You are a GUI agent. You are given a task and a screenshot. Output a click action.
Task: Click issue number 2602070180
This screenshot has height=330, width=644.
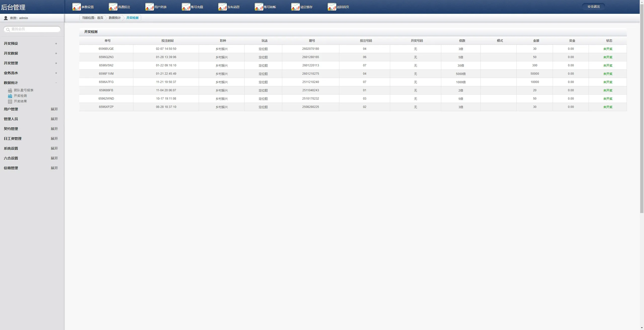pyautogui.click(x=311, y=49)
